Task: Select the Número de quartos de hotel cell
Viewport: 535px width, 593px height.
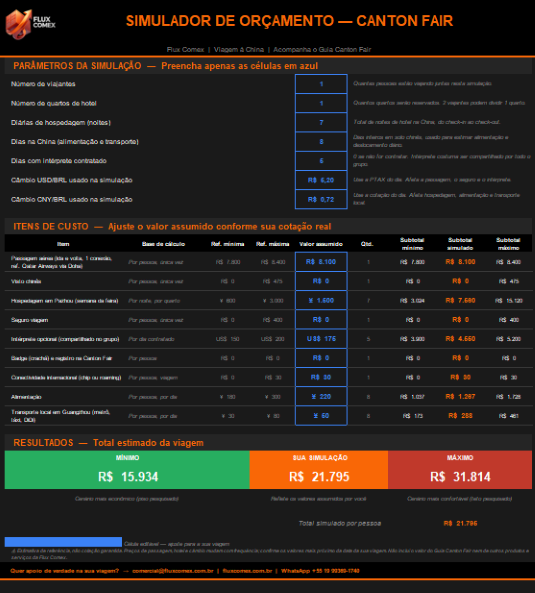Action: (x=321, y=103)
